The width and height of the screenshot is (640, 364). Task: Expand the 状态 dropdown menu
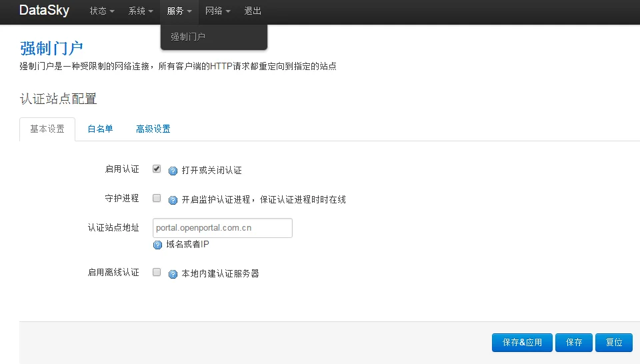(102, 11)
